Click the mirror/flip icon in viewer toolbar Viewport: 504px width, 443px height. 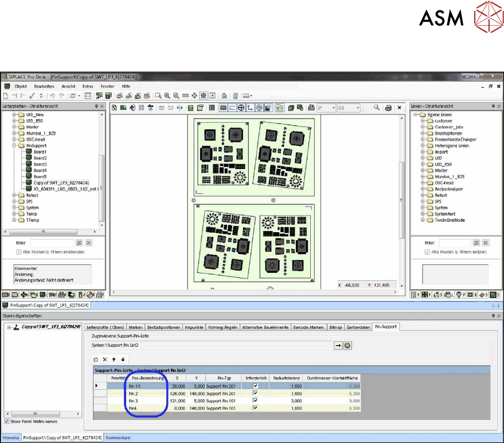[179, 108]
